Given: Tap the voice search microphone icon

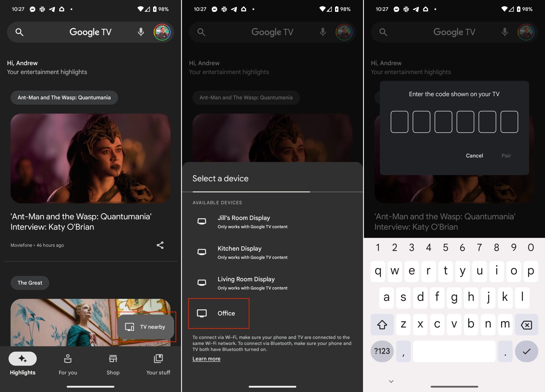Looking at the screenshot, I should click(x=141, y=32).
